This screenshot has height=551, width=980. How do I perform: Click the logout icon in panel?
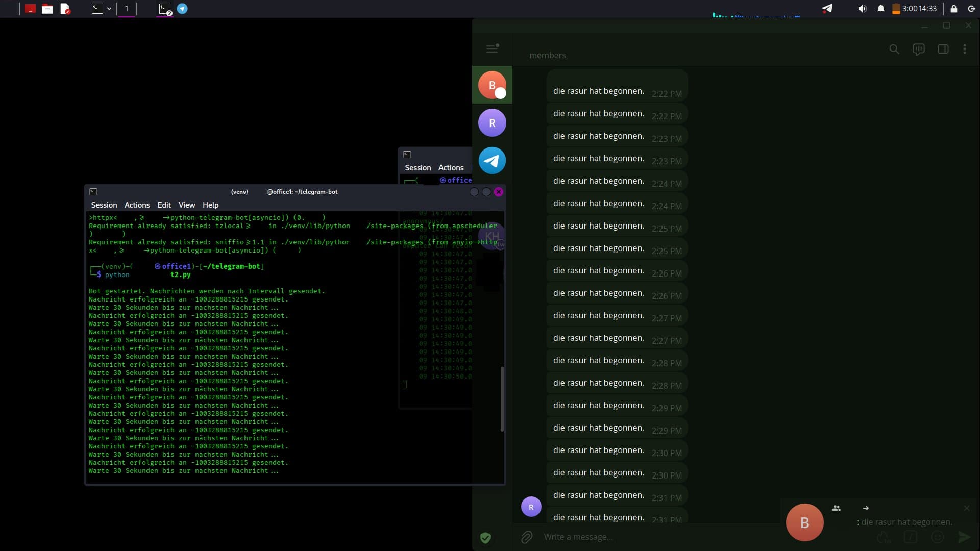(971, 9)
